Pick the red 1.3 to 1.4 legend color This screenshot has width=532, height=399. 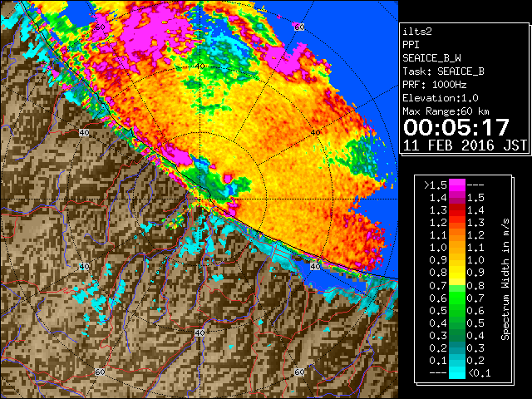(x=457, y=210)
